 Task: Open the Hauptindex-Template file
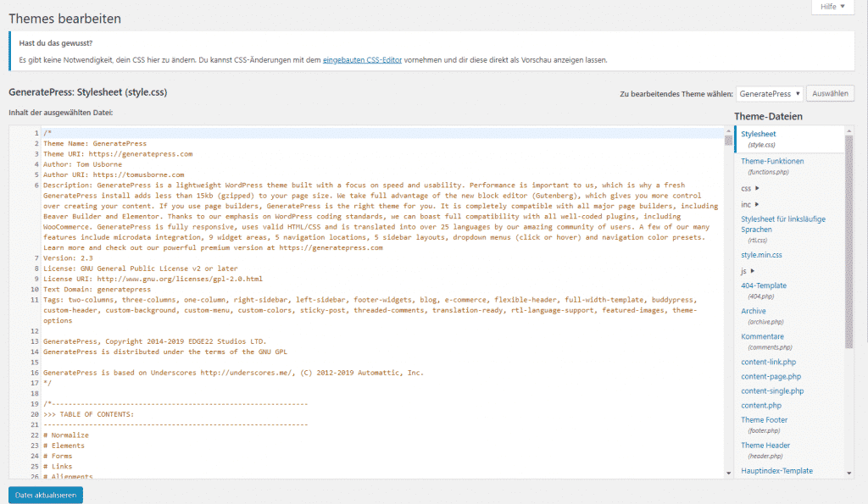776,471
